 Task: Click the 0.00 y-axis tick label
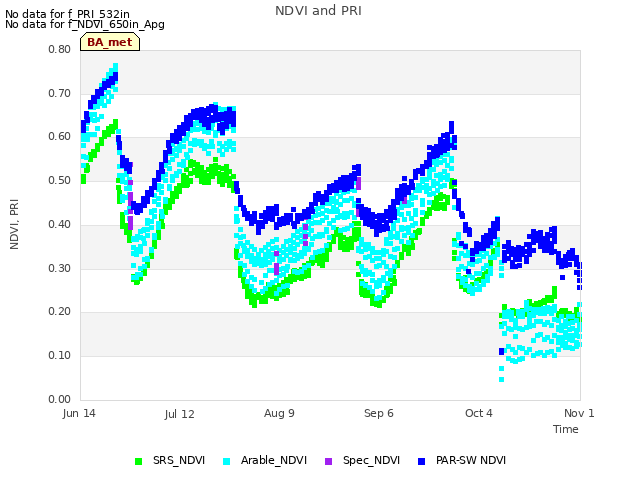pos(60,399)
